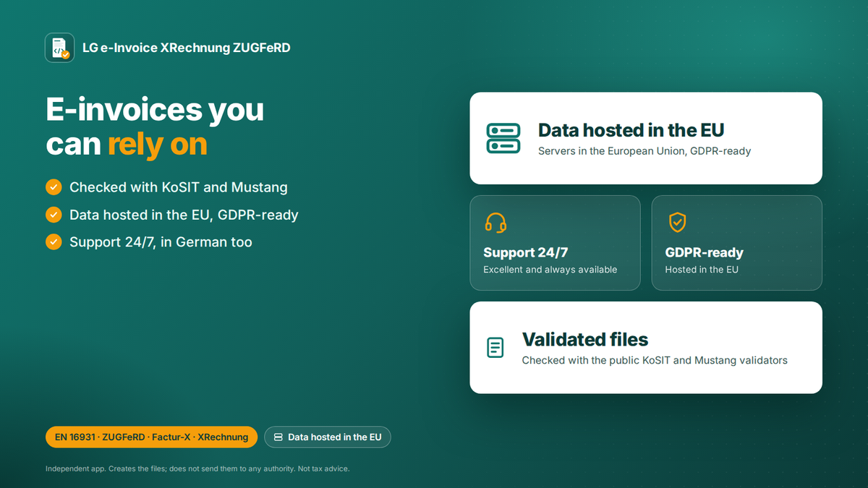This screenshot has height=488, width=868.
Task: Click 'Servers in the European Union, GDPR-ready' subtitle
Action: coord(644,151)
